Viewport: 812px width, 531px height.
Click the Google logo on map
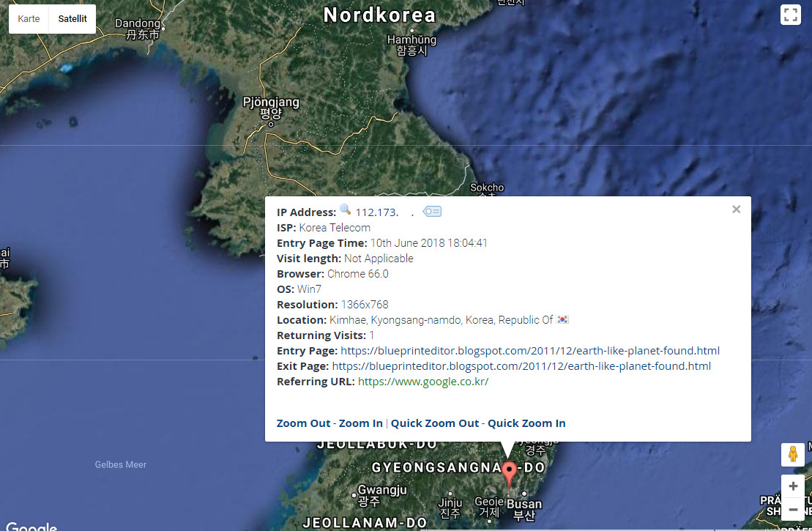coord(31,527)
